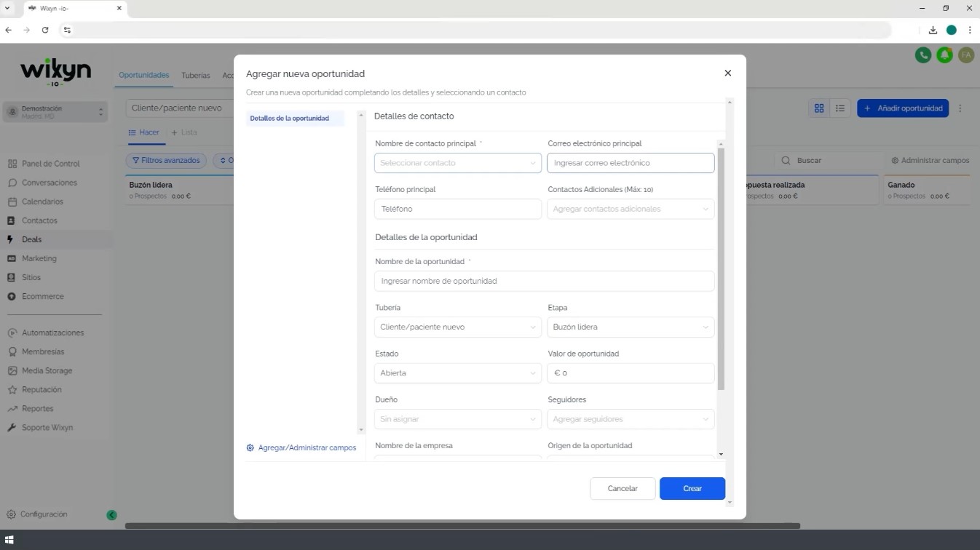980x550 pixels.
Task: Click the page horizontal scrollbar
Action: pos(462,526)
